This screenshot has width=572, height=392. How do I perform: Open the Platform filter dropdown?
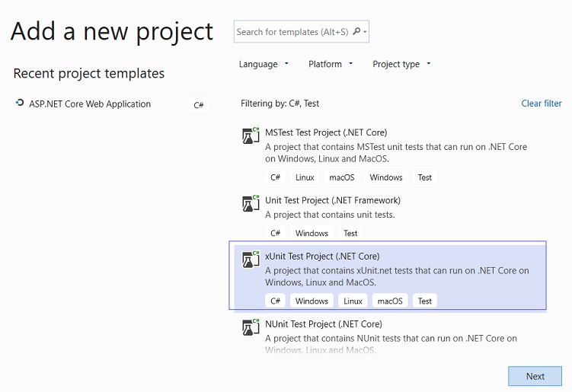[x=331, y=64]
